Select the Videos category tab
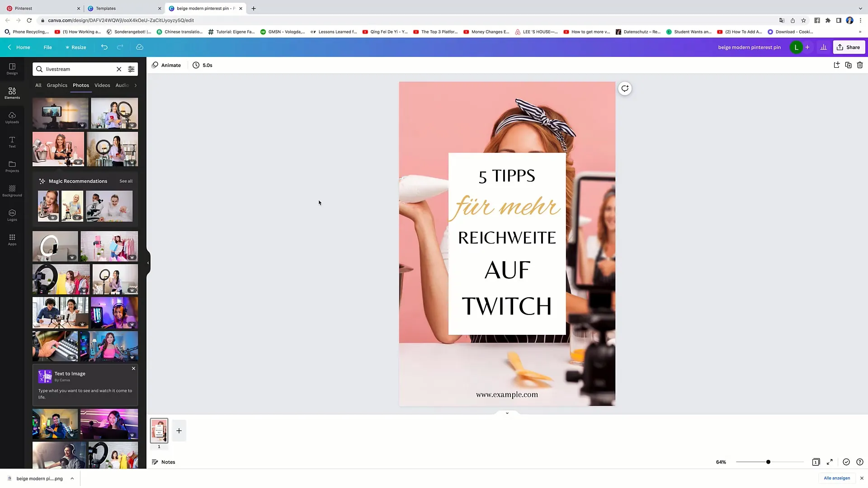 pos(102,85)
